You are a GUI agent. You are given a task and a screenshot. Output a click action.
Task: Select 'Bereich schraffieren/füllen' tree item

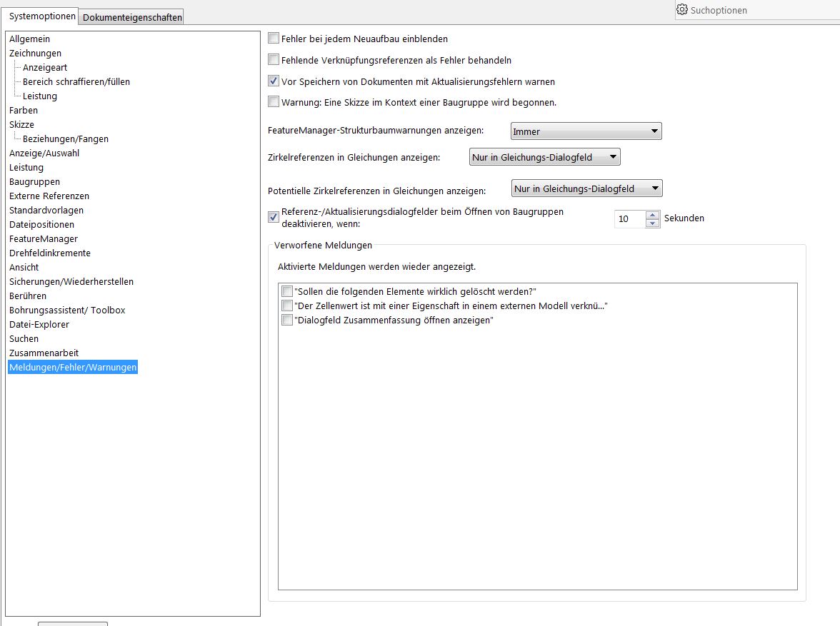[76, 82]
